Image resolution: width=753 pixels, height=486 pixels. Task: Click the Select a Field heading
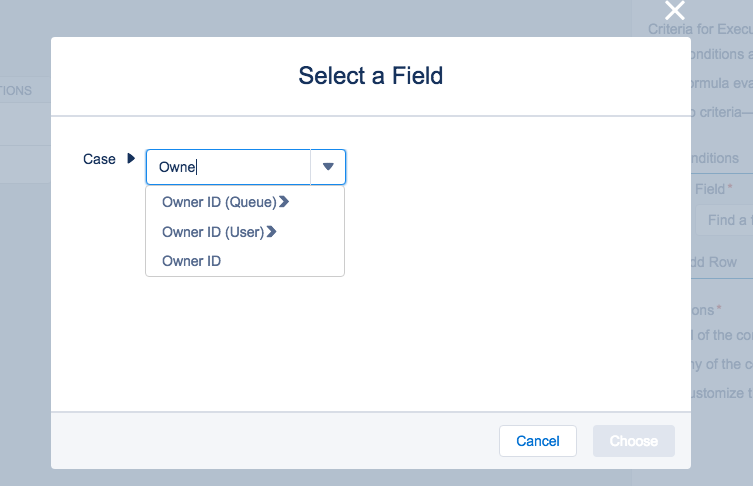coord(370,75)
